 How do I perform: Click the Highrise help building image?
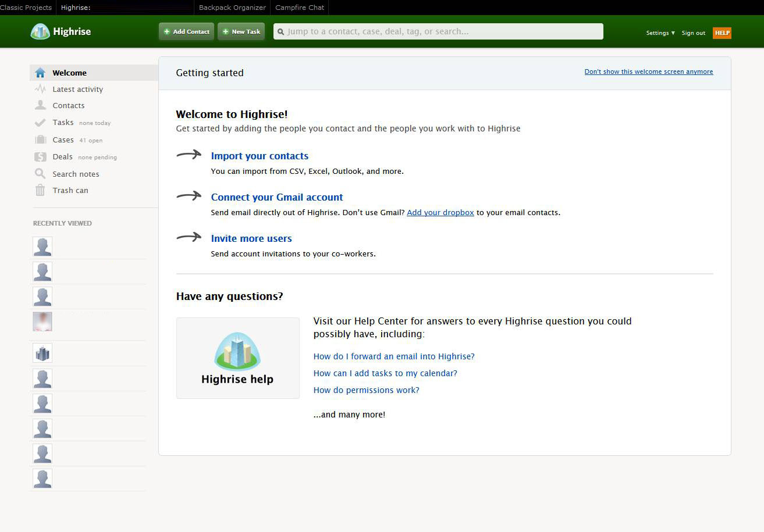237,351
